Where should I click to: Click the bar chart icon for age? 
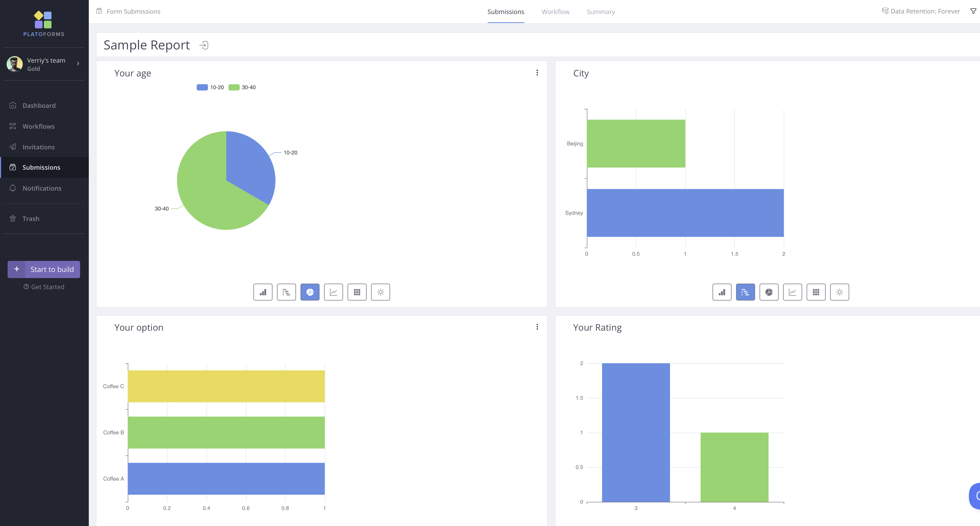tap(262, 292)
